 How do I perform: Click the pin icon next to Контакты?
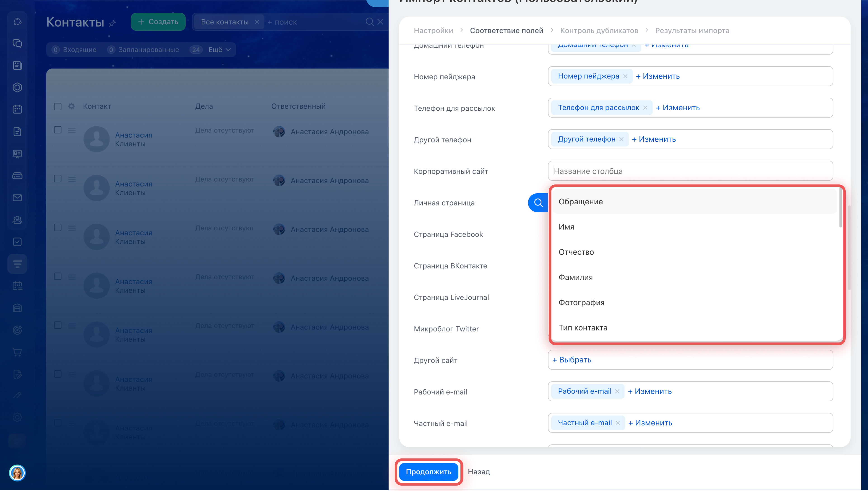[x=113, y=23]
